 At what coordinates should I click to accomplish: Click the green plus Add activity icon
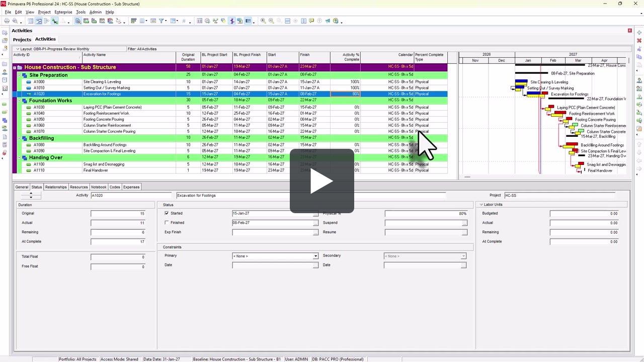(x=639, y=33)
